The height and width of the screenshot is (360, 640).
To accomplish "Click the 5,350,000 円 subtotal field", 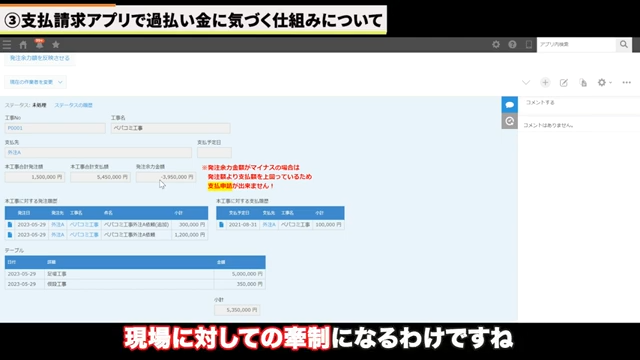I will point(237,310).
